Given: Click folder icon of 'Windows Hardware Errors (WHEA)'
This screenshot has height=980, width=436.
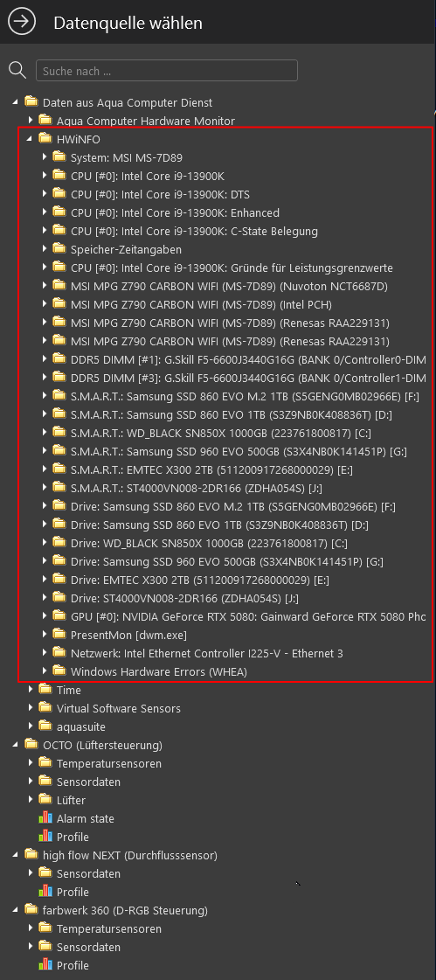Looking at the screenshot, I should [x=59, y=671].
